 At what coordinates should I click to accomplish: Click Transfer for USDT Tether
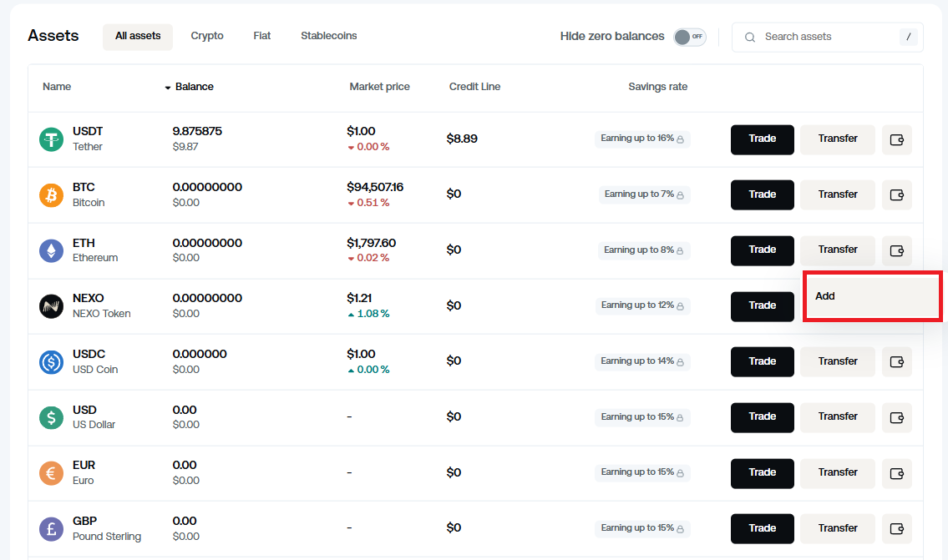point(838,139)
